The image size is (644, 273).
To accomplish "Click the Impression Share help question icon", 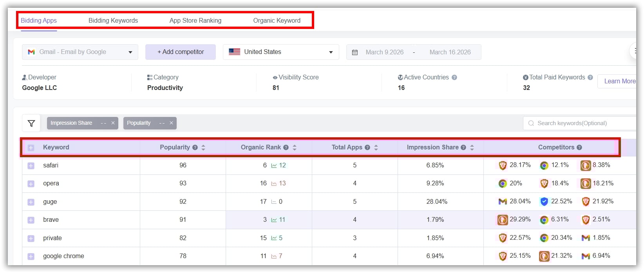I will point(463,147).
